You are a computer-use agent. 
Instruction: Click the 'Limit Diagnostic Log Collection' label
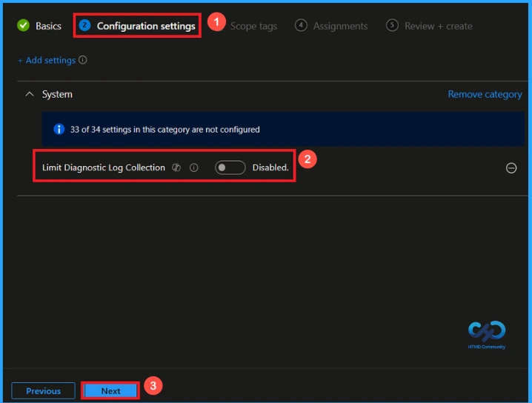click(104, 167)
